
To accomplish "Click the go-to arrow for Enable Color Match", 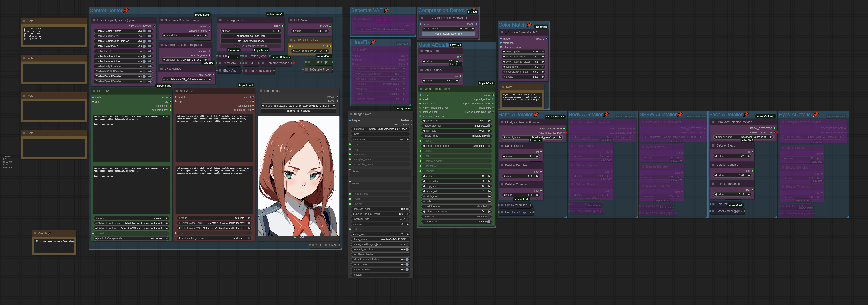I will click(150, 46).
